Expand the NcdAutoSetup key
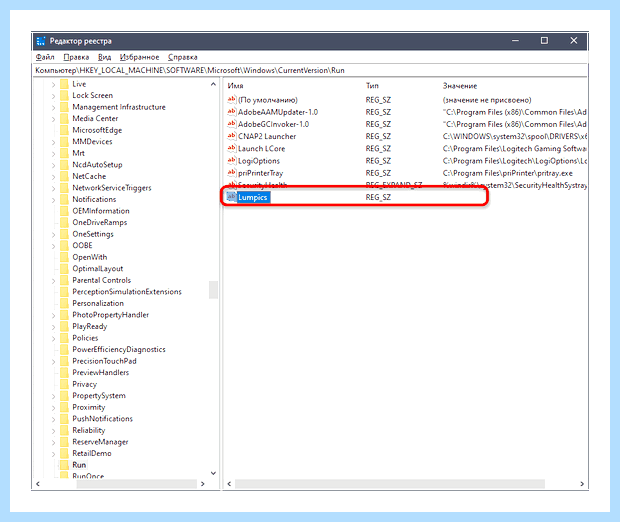This screenshot has width=620, height=522. (x=53, y=165)
